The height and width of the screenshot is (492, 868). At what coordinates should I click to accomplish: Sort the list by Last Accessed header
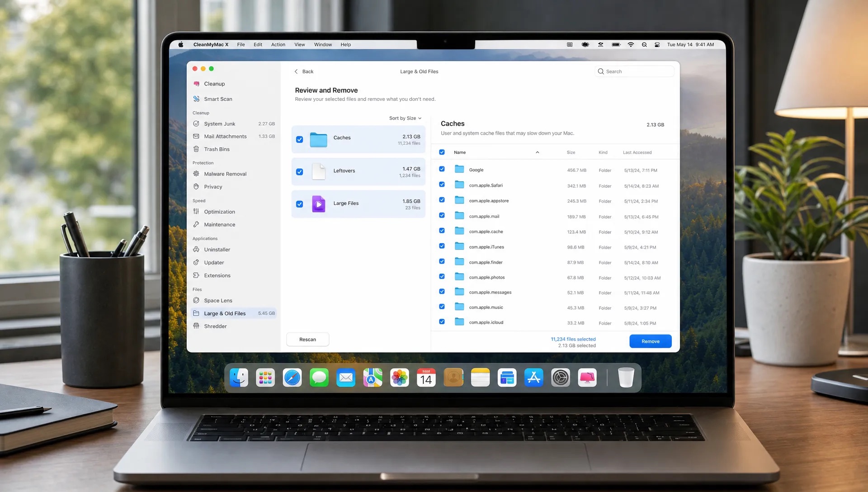coord(637,153)
